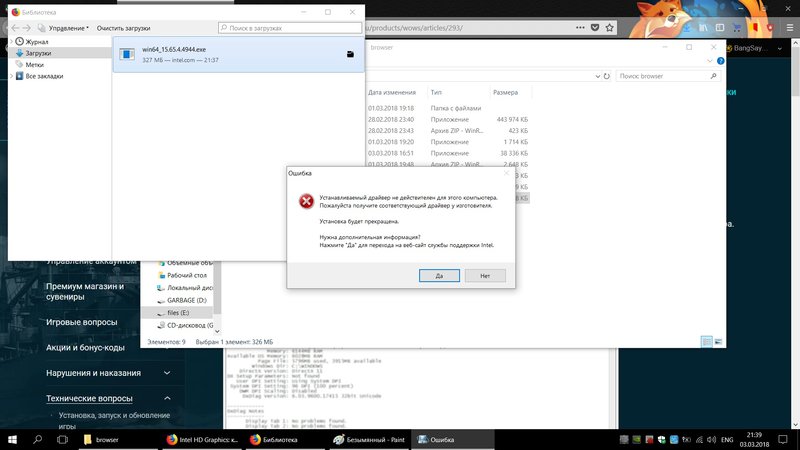Select Папка с файлами row in Explorer
The image size is (800, 450).
pos(448,108)
